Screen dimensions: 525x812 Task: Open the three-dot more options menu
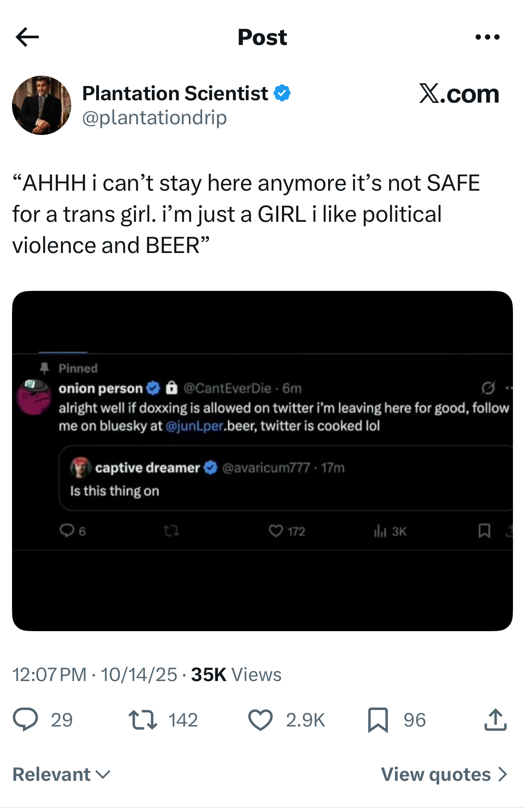click(x=487, y=37)
